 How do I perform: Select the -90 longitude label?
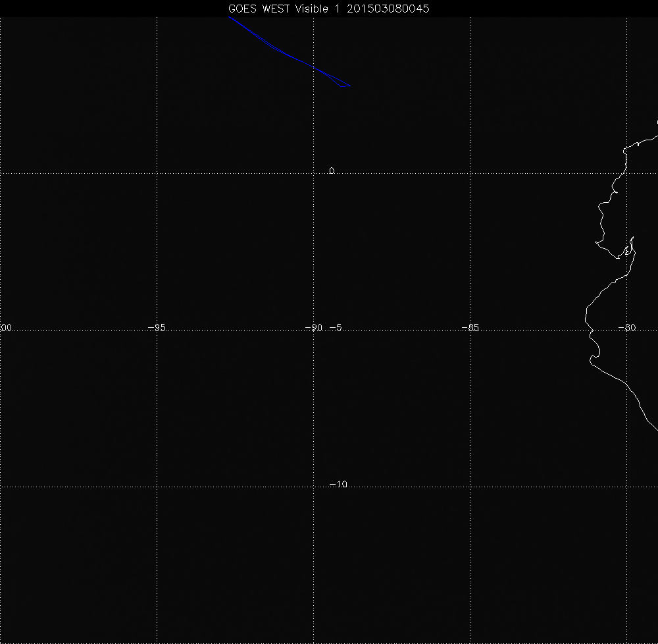click(315, 327)
